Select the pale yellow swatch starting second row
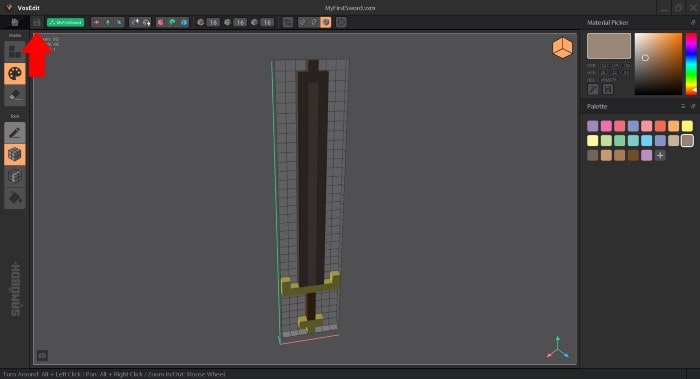Image resolution: width=700 pixels, height=379 pixels. [592, 141]
